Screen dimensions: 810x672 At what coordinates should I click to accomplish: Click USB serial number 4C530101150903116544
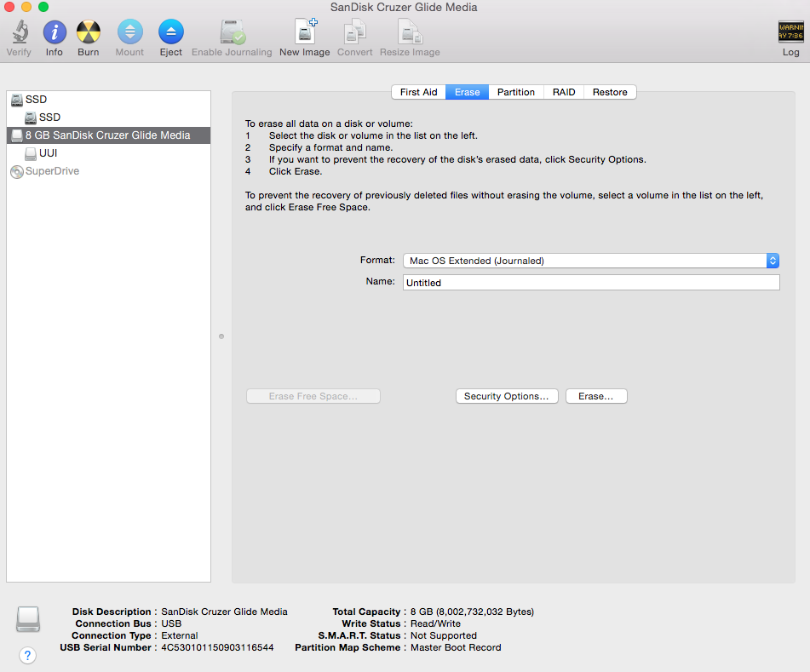(x=217, y=647)
